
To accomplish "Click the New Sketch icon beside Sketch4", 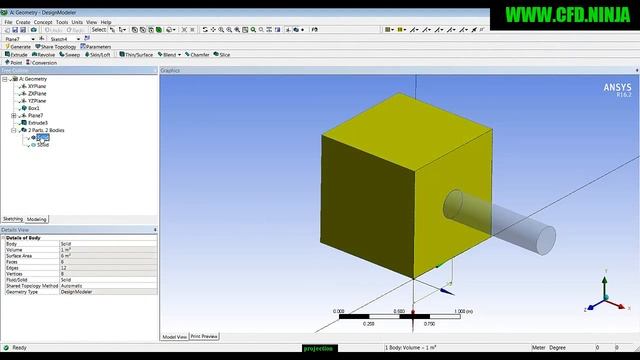I will [87, 38].
